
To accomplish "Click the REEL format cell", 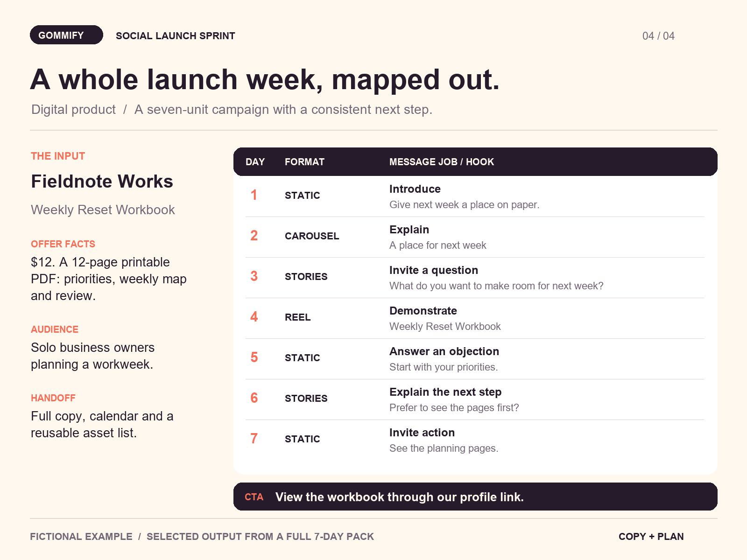I will pyautogui.click(x=298, y=317).
